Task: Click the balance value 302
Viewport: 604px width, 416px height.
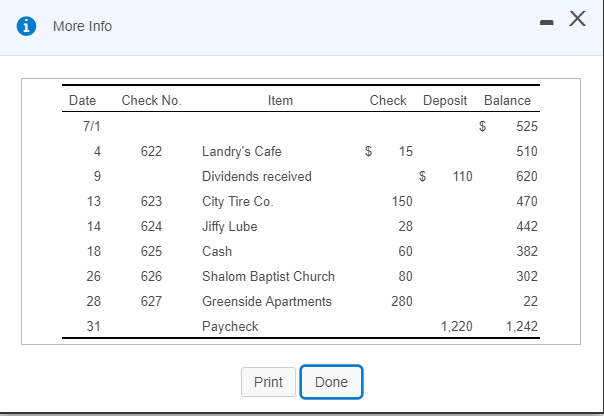Action: click(x=527, y=277)
